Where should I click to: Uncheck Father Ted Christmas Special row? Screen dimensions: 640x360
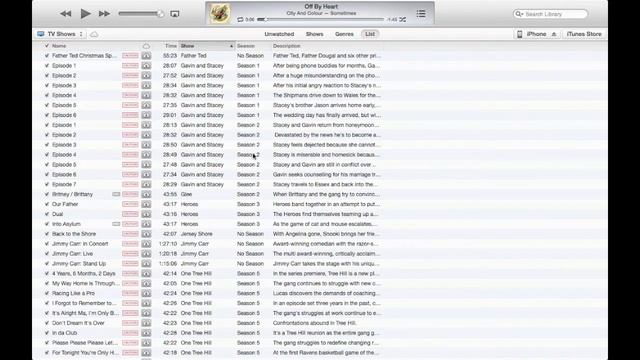[47, 56]
